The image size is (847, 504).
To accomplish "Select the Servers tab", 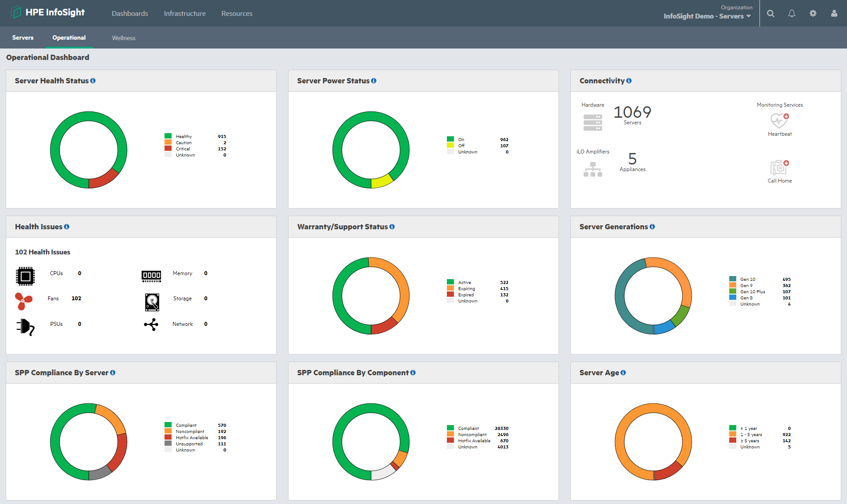I will pyautogui.click(x=23, y=38).
